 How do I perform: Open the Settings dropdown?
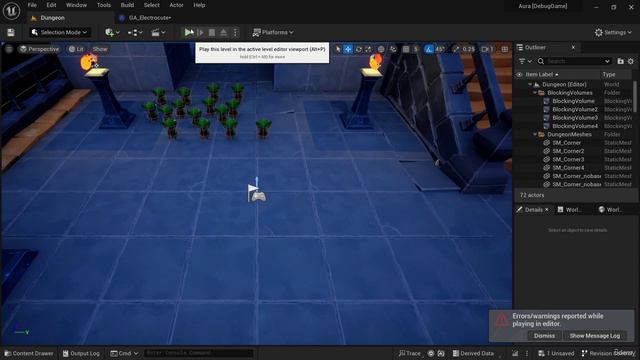pos(613,32)
